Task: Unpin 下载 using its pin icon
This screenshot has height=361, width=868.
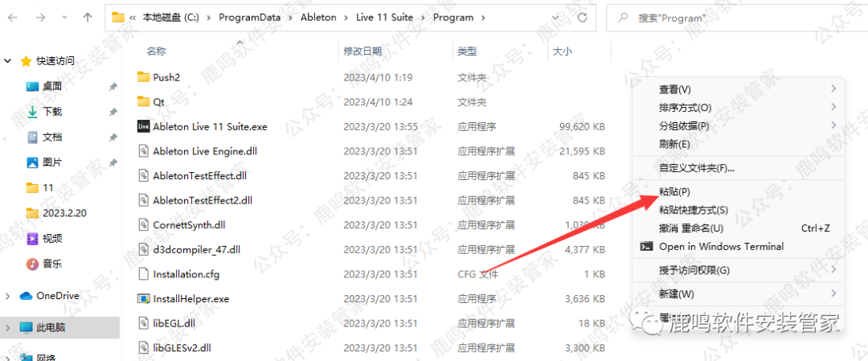Action: click(113, 112)
